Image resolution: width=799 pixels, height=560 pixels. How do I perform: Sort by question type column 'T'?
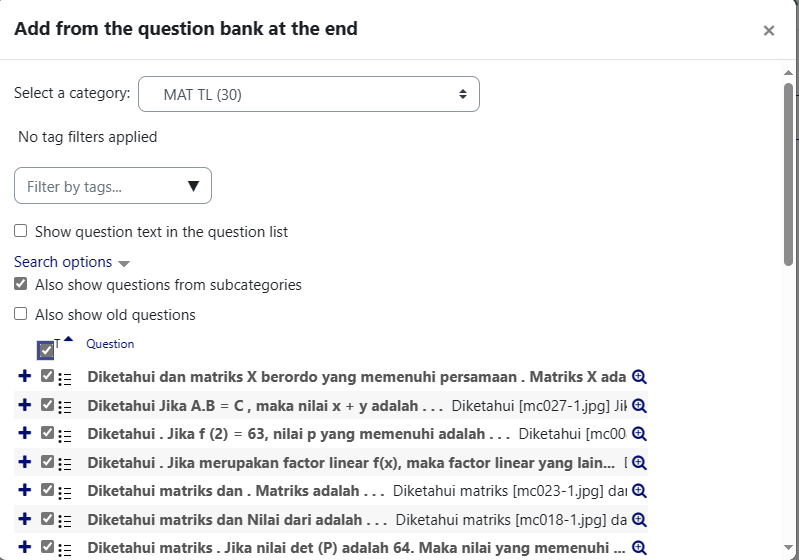click(57, 343)
